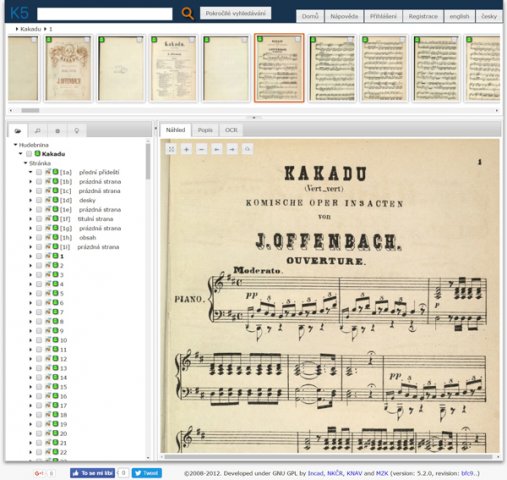The width and height of the screenshot is (507, 480).
Task: Open the Incad link in the footer
Action: [315, 473]
